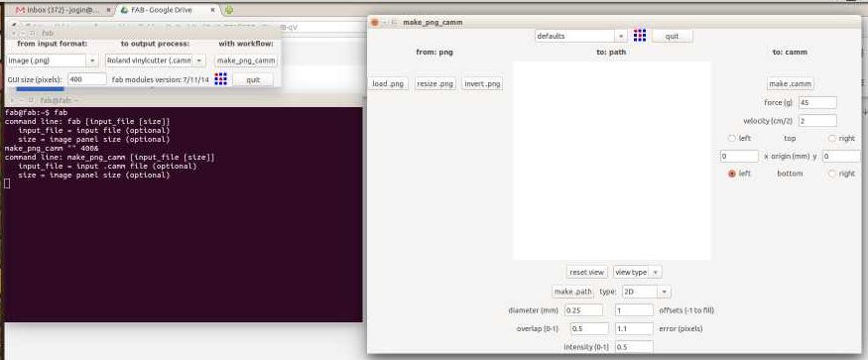Viewport: 868px width, 360px height.
Task: Click the terminal cursor block at the prompt
Action: (x=7, y=183)
